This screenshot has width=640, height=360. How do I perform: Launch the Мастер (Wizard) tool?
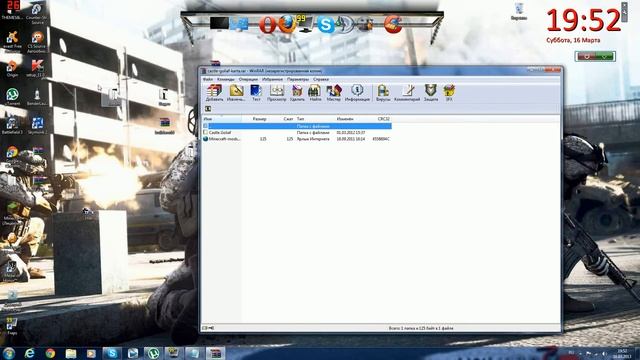tap(333, 93)
